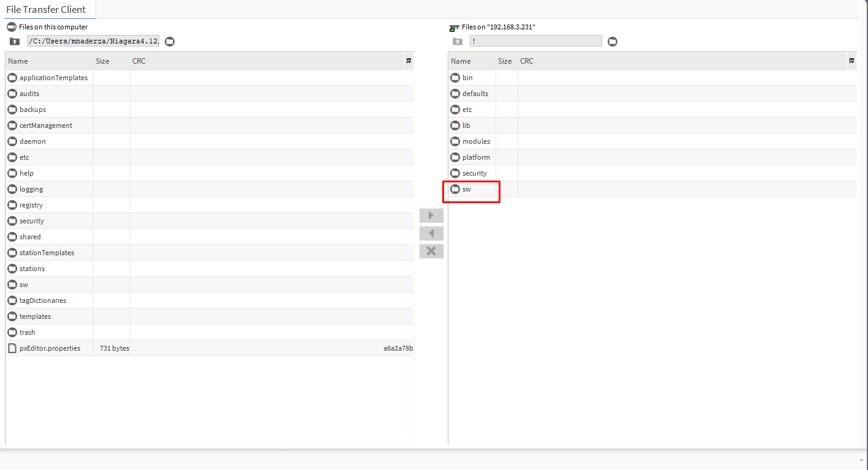Go up one level in local directory
Screen dimensions: 868x470
click(15, 42)
